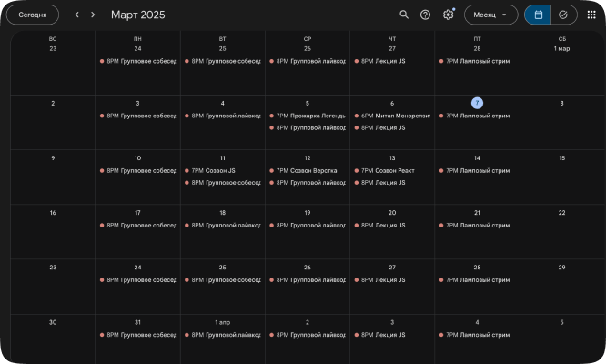Screen dimensions: 606x364
Task: Go to next month arrow
Action: pos(93,15)
